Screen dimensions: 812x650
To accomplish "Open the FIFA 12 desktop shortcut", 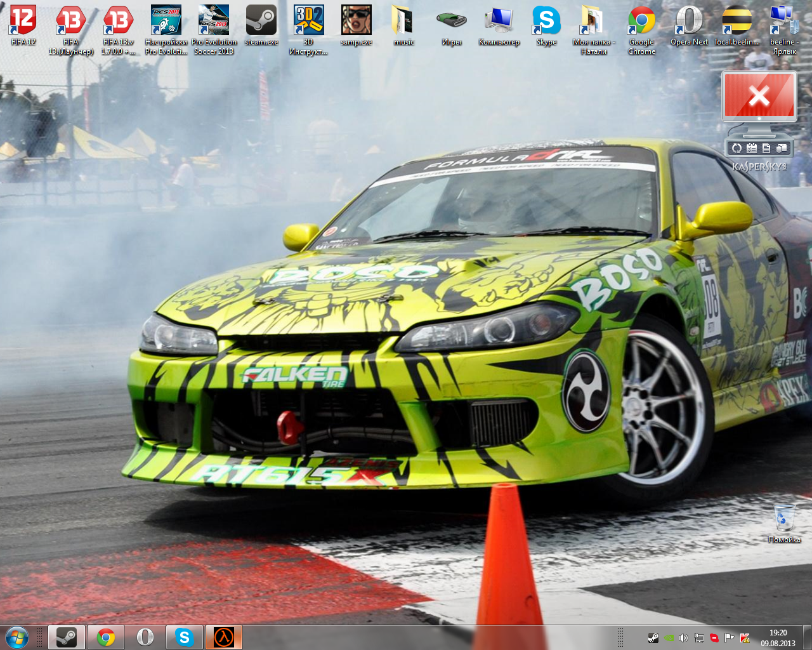I will tap(23, 22).
